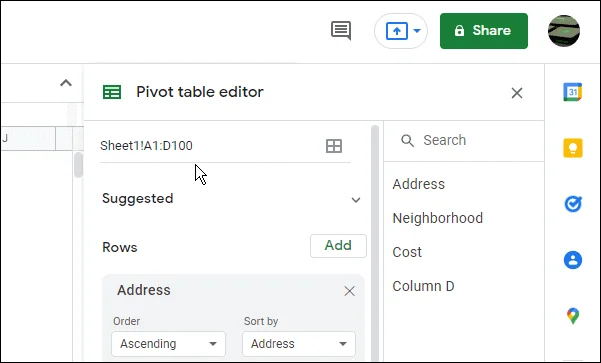601x363 pixels.
Task: Click the Add button for Rows
Action: 338,246
